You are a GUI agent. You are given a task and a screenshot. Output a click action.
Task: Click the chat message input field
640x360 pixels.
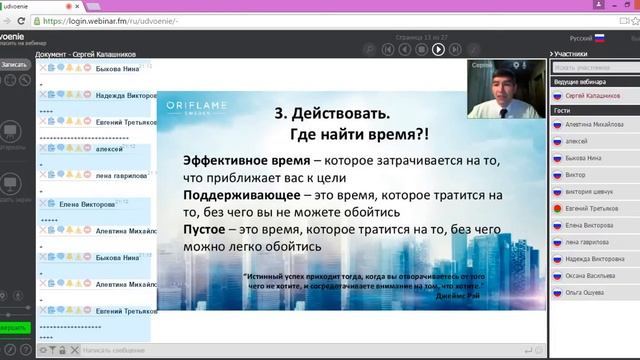coord(302,350)
